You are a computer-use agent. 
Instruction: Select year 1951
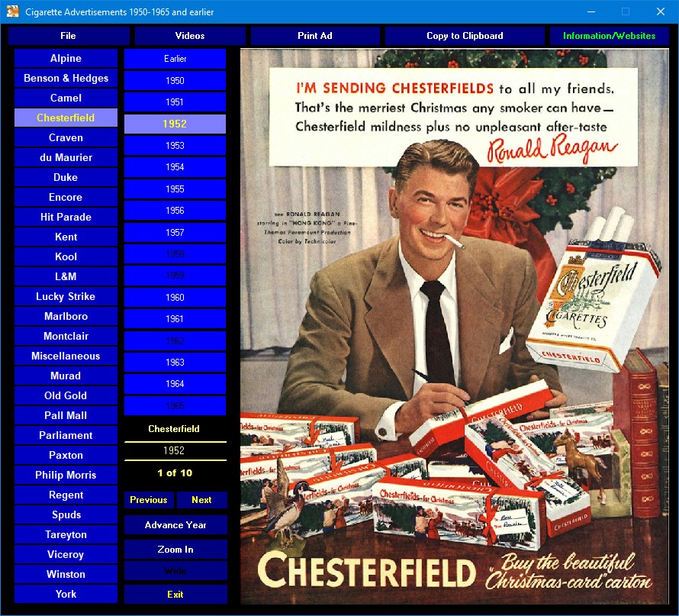pyautogui.click(x=175, y=102)
